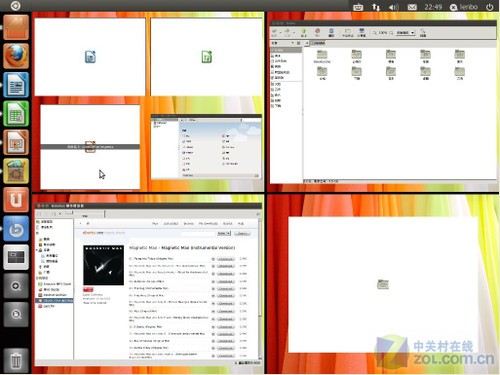Viewport: 500px width, 375px height.
Task: Click the Search button in music store
Action: point(242,233)
